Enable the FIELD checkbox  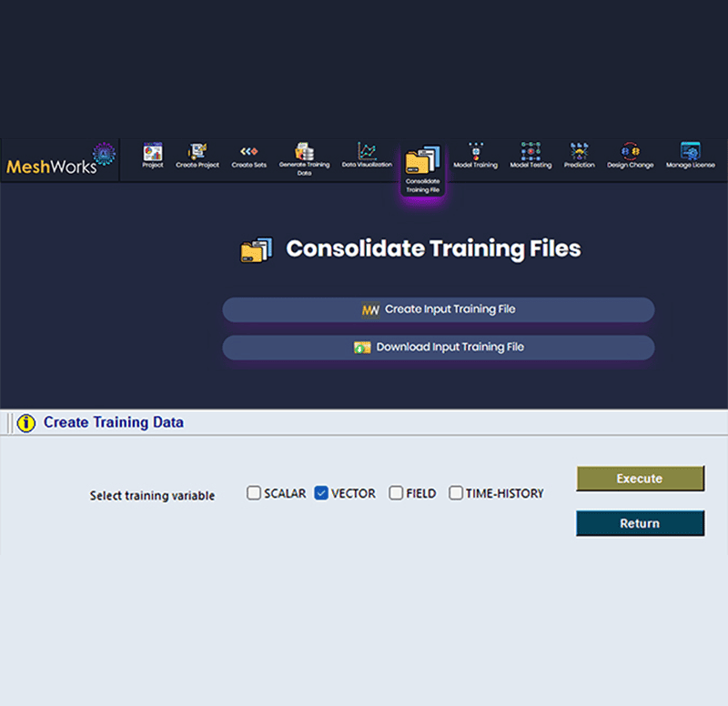(x=396, y=493)
